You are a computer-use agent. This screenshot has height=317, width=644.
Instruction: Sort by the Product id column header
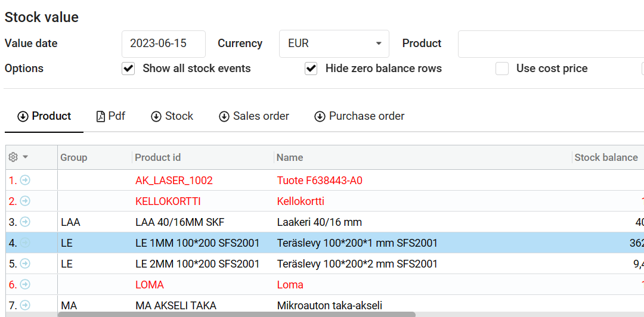point(158,157)
